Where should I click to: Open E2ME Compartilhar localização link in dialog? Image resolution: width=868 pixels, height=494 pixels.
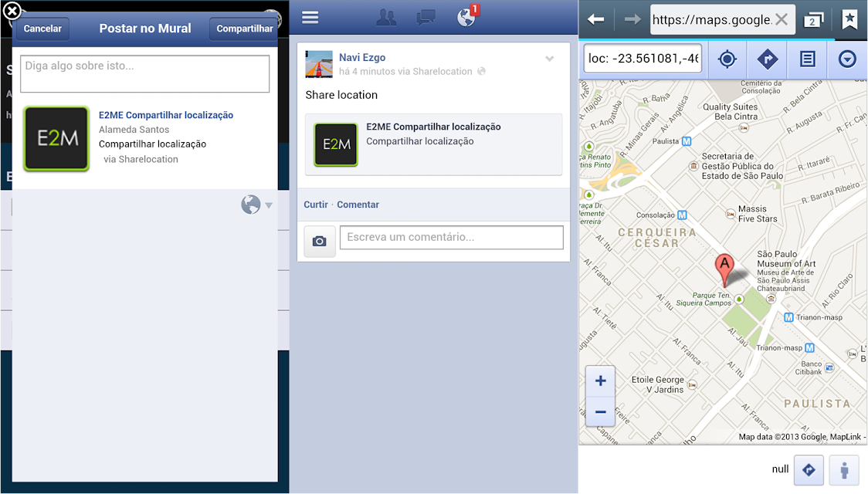click(x=166, y=115)
